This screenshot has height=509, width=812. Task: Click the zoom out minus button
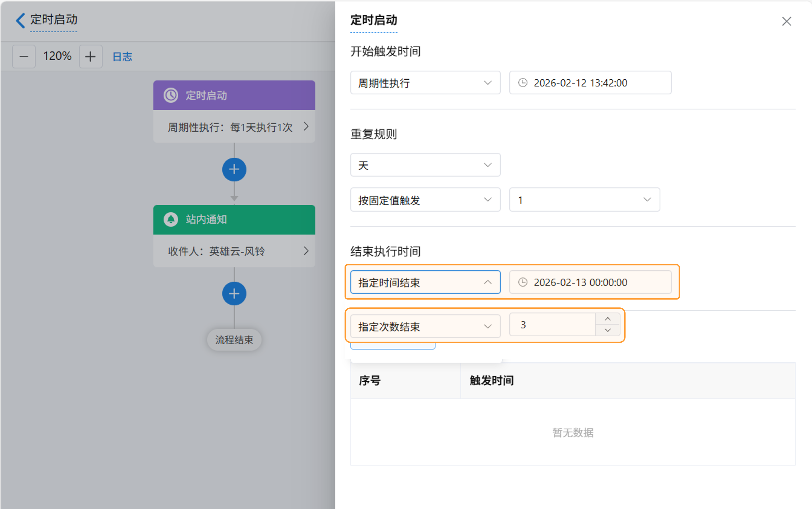(x=24, y=56)
